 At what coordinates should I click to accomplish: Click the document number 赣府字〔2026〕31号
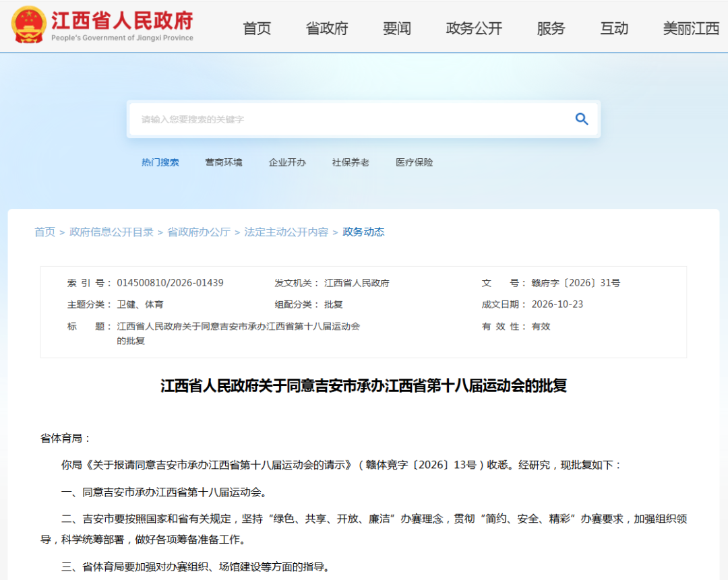[576, 283]
